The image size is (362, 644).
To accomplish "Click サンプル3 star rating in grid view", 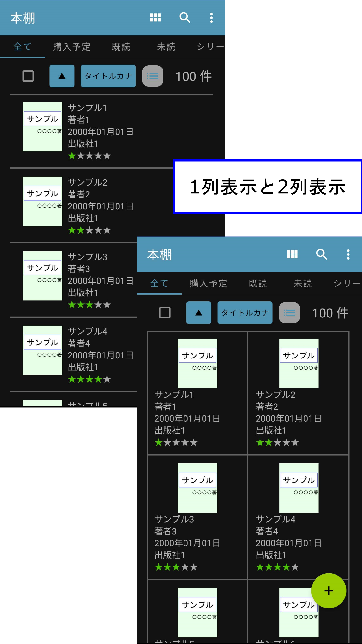I will pyautogui.click(x=176, y=567).
